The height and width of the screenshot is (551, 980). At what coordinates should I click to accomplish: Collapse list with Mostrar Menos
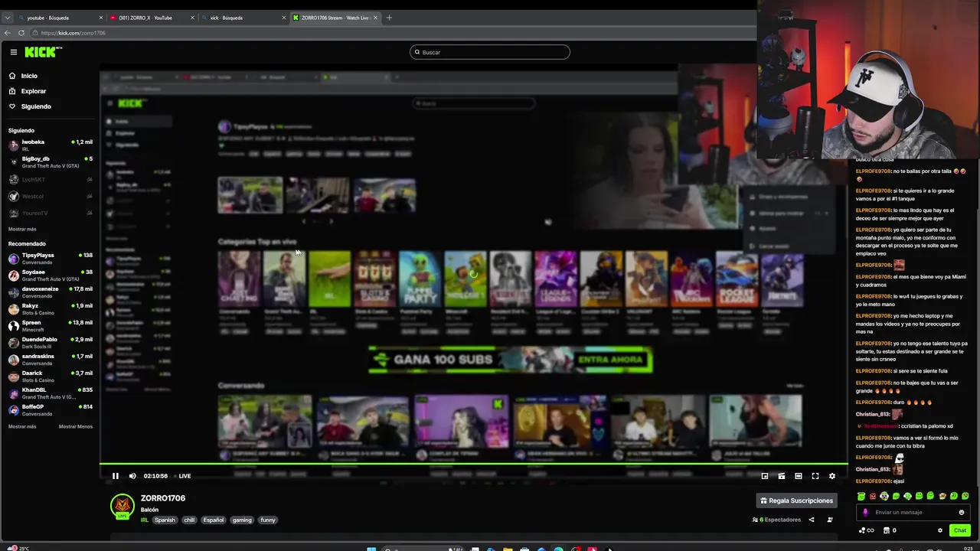click(x=76, y=426)
